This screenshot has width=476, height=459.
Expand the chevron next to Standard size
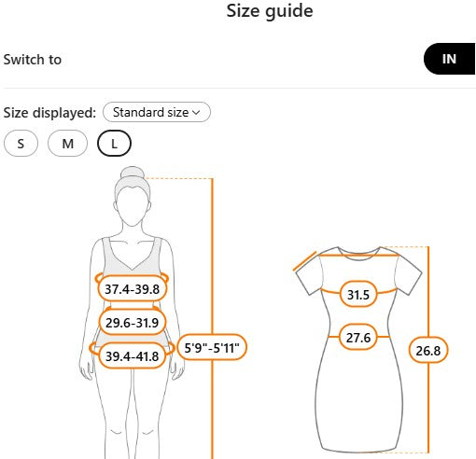click(196, 112)
